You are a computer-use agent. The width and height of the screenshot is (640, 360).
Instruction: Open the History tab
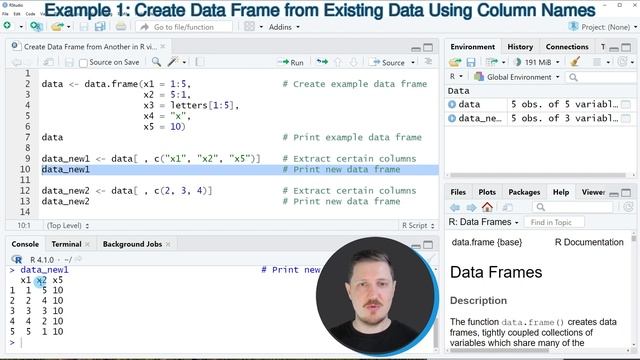pyautogui.click(x=520, y=47)
